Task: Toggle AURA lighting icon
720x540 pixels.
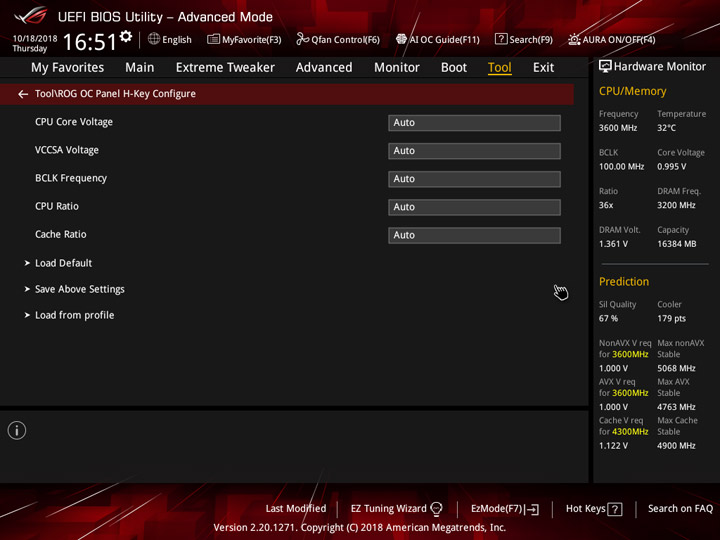Action: pyautogui.click(x=574, y=39)
